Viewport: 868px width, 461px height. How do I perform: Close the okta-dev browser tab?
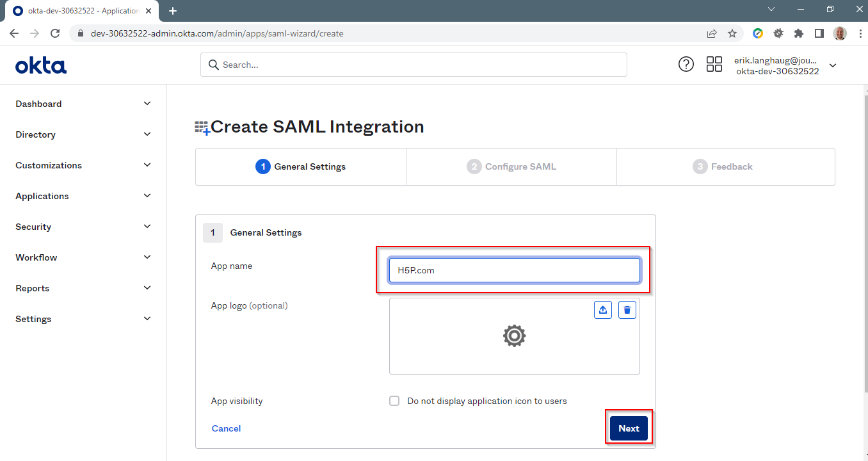(x=149, y=11)
